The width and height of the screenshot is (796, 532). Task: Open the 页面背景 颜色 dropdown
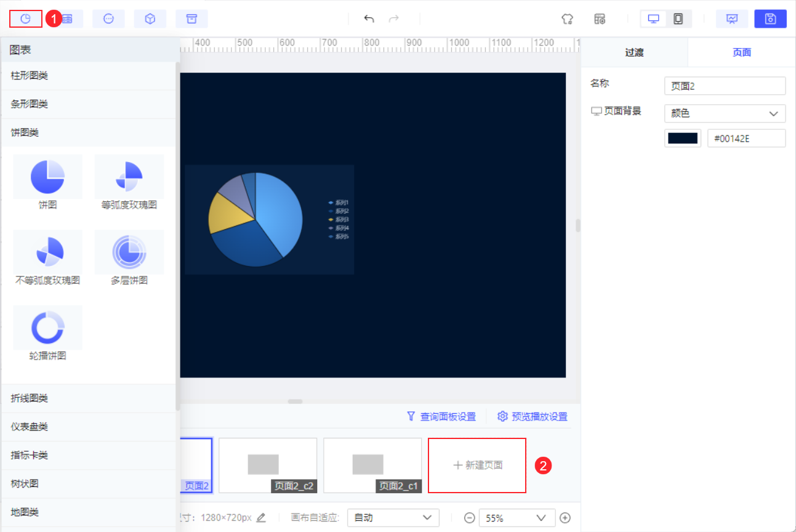click(725, 113)
